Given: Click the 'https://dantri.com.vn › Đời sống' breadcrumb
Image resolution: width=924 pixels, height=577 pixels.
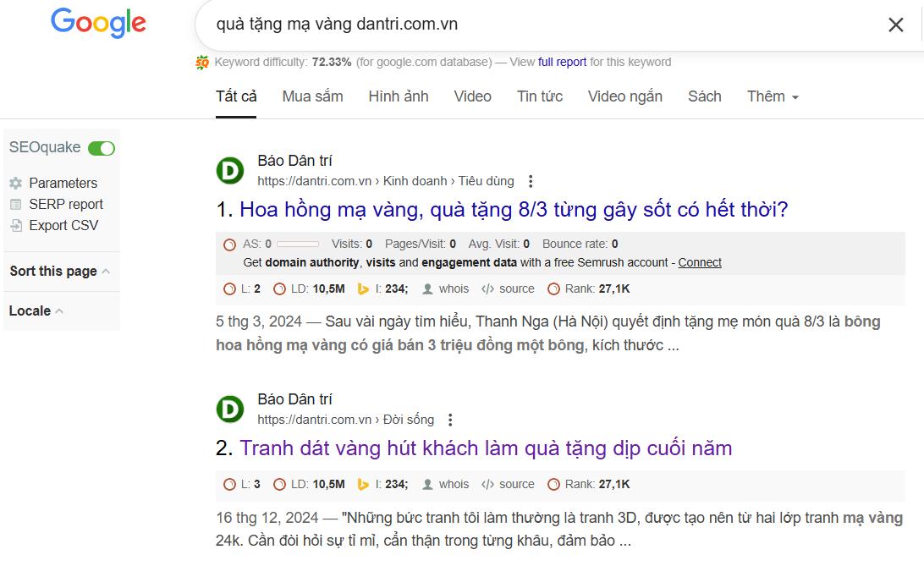Looking at the screenshot, I should pyautogui.click(x=345, y=420).
